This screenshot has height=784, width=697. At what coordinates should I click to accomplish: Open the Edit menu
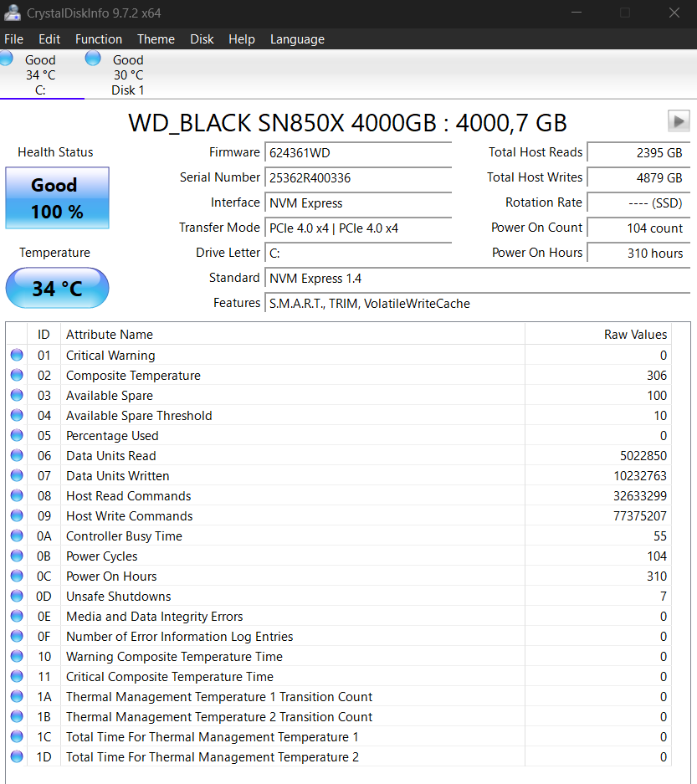(x=49, y=39)
